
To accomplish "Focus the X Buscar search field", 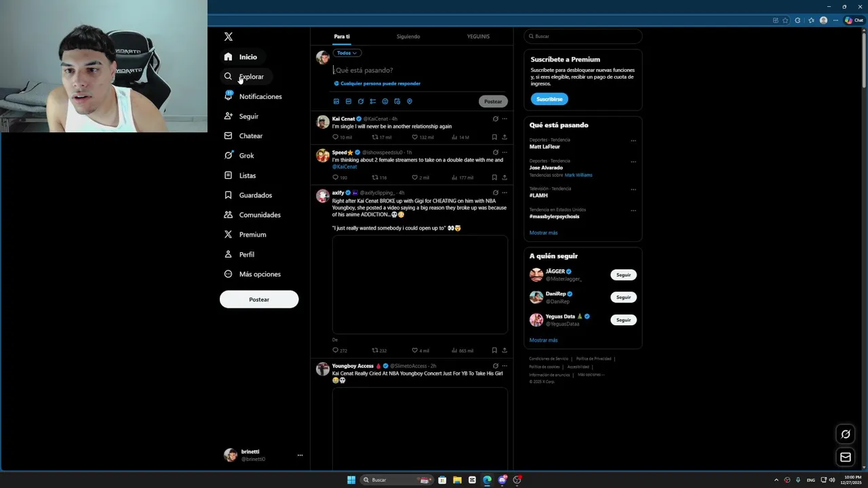I will pyautogui.click(x=583, y=37).
